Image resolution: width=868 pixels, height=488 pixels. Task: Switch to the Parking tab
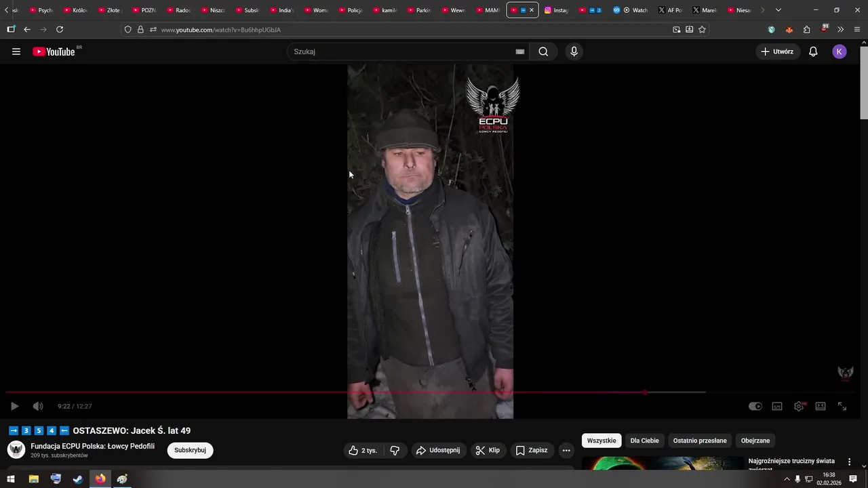tap(419, 10)
